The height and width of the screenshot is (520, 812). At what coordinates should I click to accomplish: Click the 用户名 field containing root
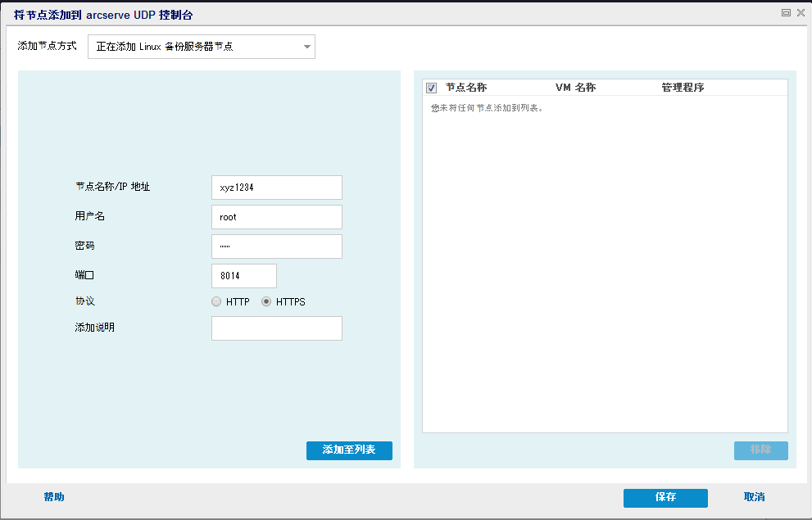276,216
